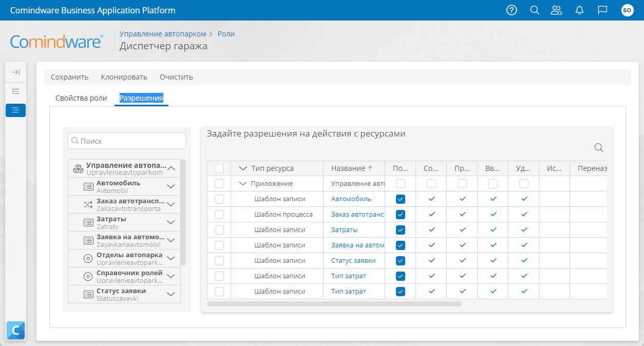Click the Comindware logo

tap(56, 41)
